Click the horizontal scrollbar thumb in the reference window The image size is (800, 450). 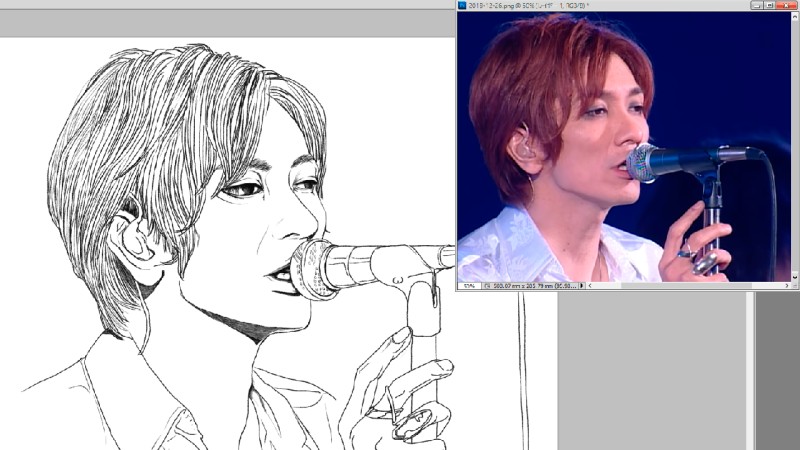coord(686,286)
